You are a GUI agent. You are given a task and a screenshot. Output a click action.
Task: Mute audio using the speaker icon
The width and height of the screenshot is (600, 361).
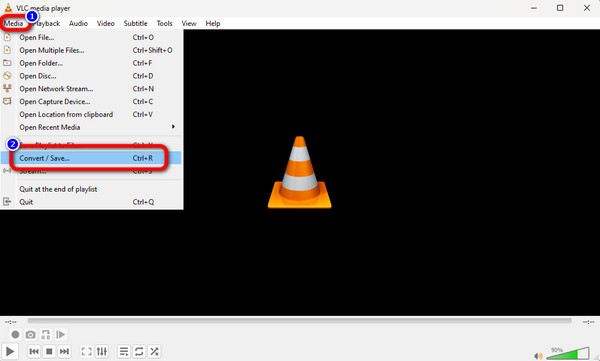[538, 356]
